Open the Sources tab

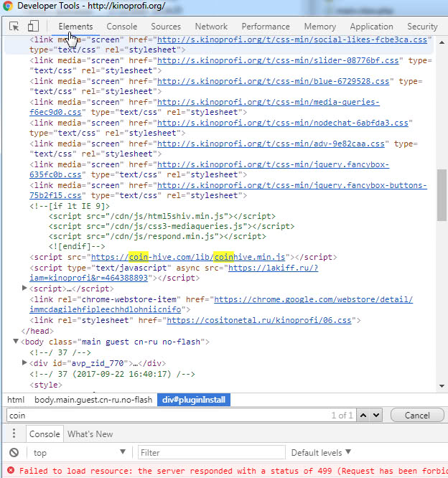point(166,27)
